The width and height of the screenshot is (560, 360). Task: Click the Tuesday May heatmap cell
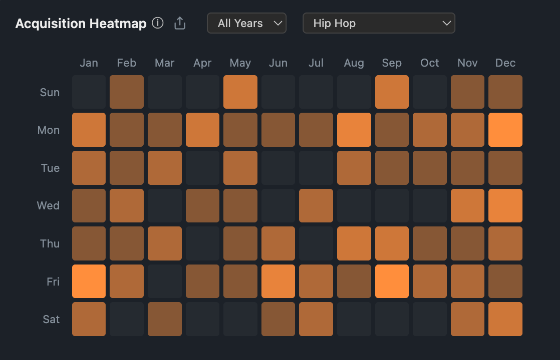click(240, 168)
